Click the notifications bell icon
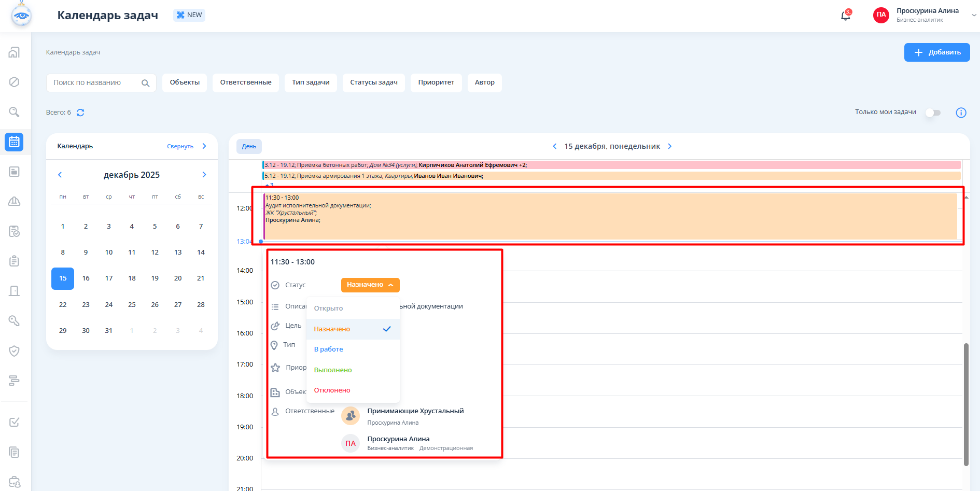This screenshot has width=980, height=491. tap(845, 16)
